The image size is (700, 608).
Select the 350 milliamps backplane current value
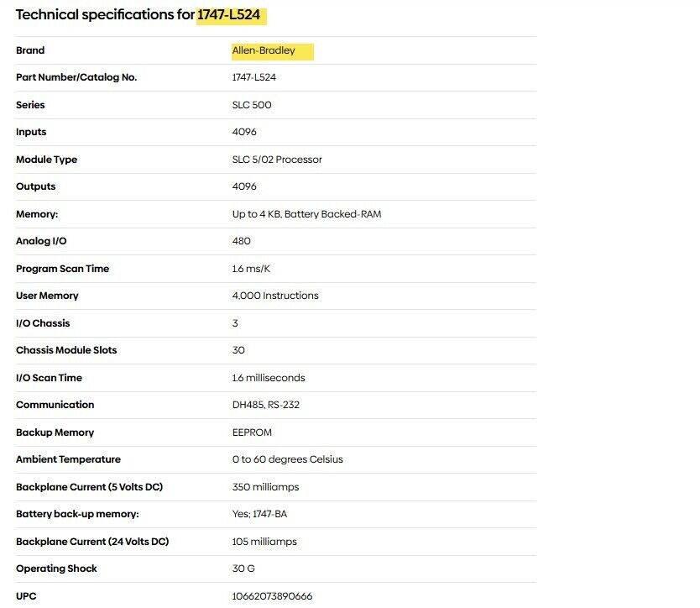click(x=265, y=487)
